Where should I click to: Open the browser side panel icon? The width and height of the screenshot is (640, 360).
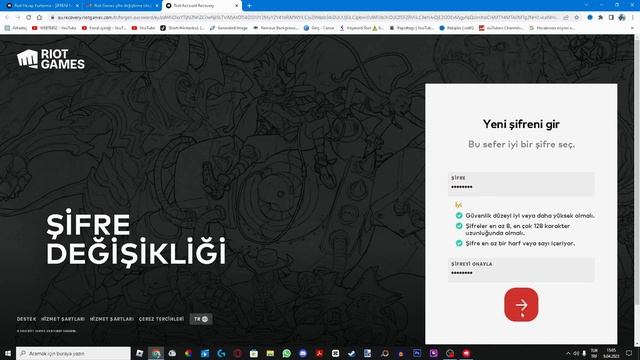pyautogui.click(x=611, y=18)
